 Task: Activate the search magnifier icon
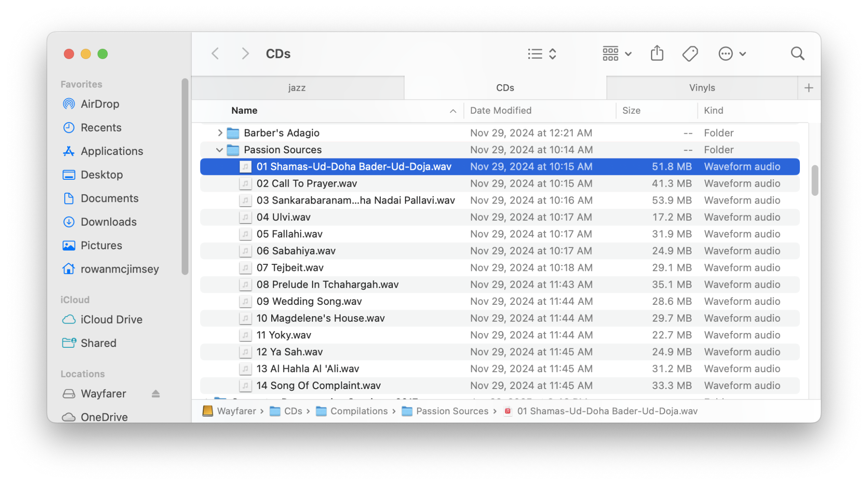point(797,53)
